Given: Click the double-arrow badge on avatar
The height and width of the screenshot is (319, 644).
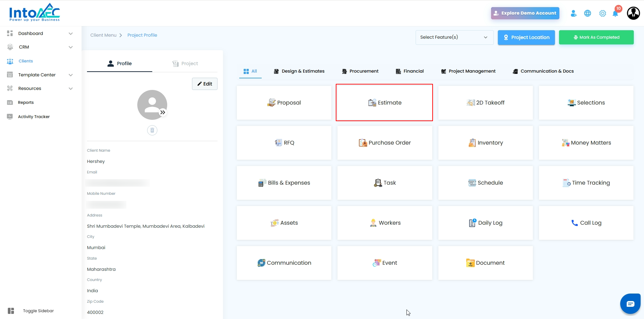Looking at the screenshot, I should coord(163,112).
